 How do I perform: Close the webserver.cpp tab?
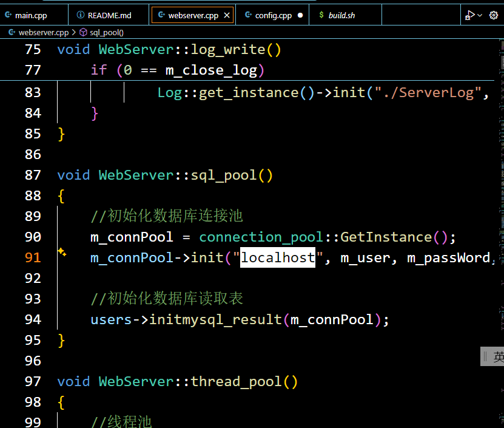tap(227, 15)
